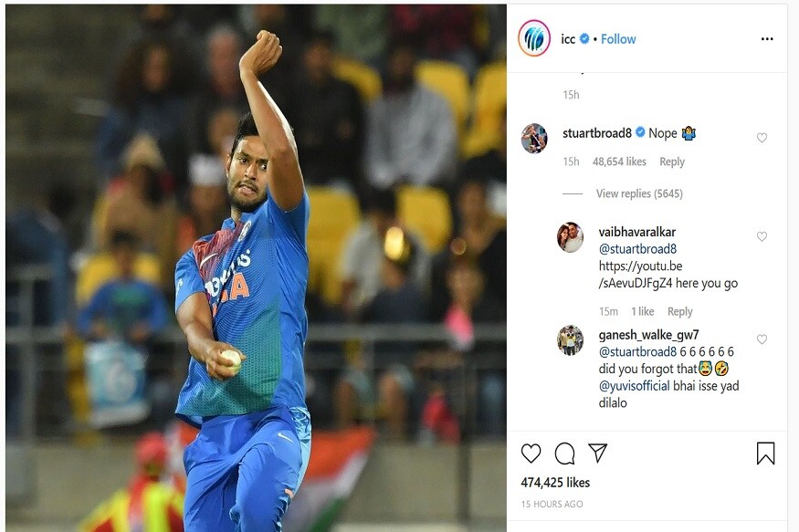Image resolution: width=799 pixels, height=532 pixels.
Task: Reply to vaibhavaralkar's comment
Action: point(679,311)
